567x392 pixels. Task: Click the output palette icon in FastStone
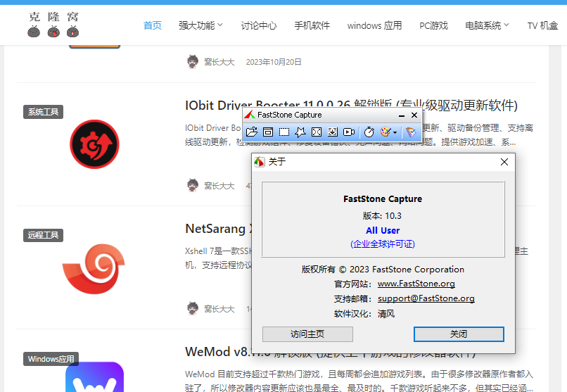tap(386, 132)
